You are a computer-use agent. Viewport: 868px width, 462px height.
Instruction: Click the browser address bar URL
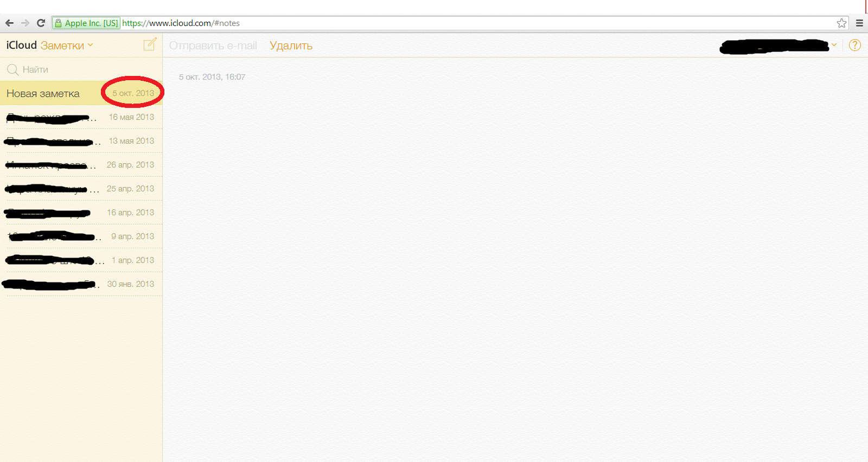[x=325, y=23]
